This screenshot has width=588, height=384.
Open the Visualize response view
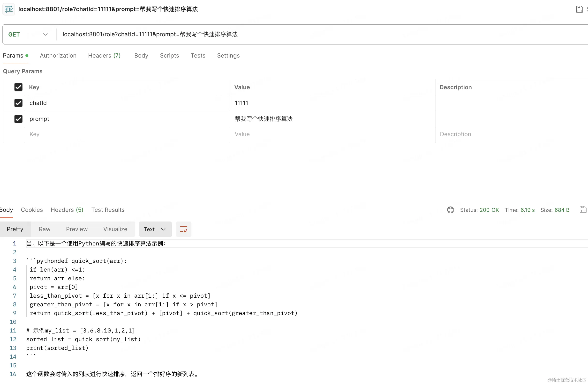tap(115, 229)
